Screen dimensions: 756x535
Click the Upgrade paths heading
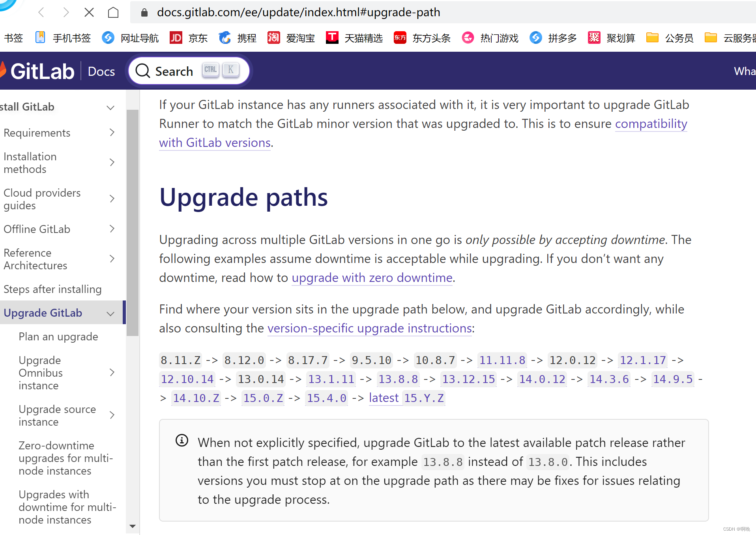243,197
